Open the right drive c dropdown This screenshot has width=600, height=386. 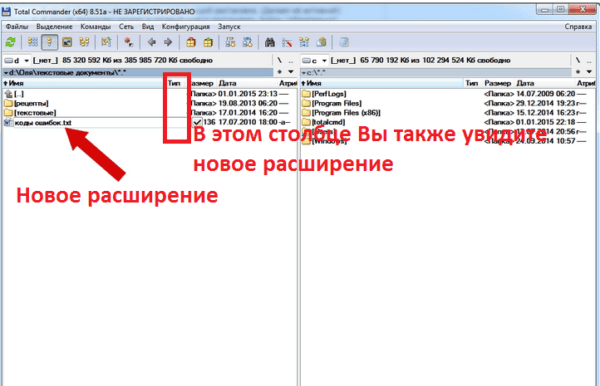(315, 60)
